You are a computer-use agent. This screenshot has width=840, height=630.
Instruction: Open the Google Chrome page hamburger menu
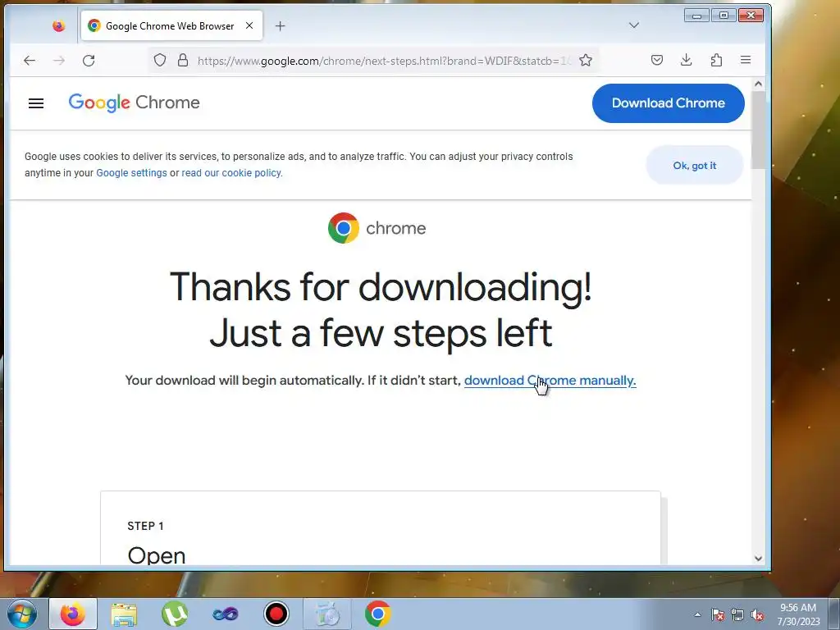click(x=36, y=103)
